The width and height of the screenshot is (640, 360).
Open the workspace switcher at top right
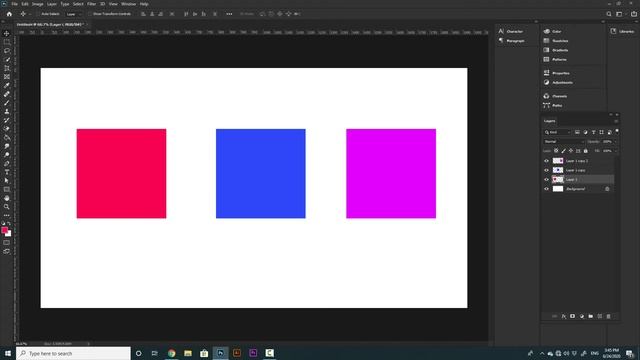coord(620,14)
